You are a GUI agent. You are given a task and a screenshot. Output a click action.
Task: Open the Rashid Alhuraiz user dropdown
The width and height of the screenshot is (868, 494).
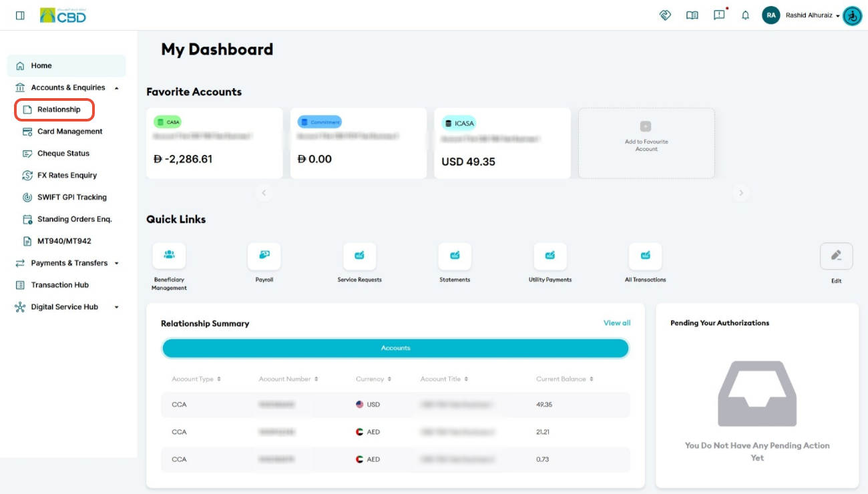click(x=813, y=15)
